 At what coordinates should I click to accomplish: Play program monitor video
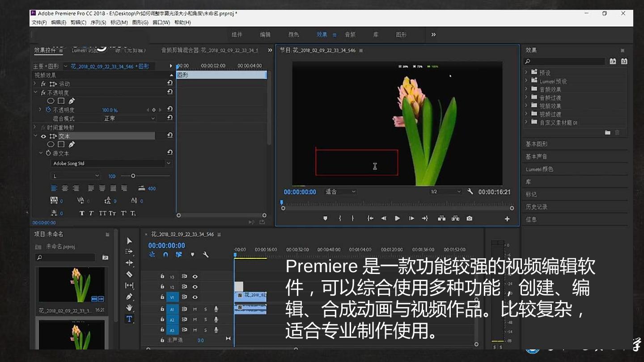pyautogui.click(x=397, y=219)
